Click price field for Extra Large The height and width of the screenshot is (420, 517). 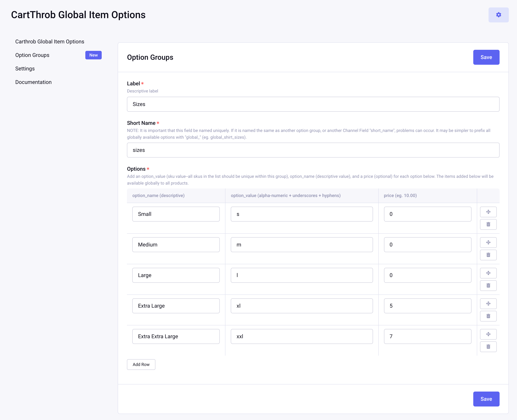coord(427,306)
